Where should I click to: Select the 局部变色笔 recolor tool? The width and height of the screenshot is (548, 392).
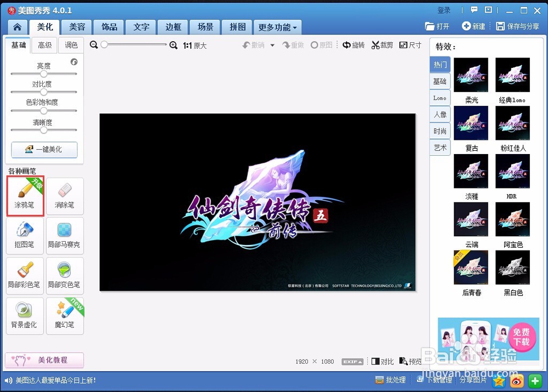[65, 276]
